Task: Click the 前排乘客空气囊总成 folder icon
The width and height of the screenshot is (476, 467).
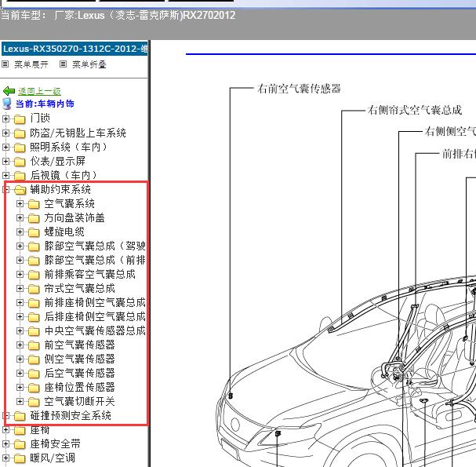Action: 34,275
